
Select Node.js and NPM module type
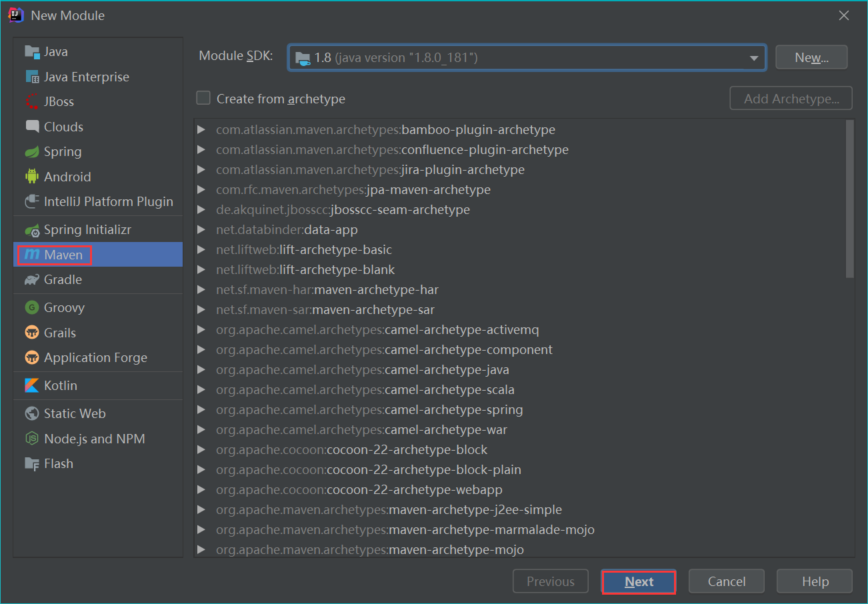click(98, 439)
